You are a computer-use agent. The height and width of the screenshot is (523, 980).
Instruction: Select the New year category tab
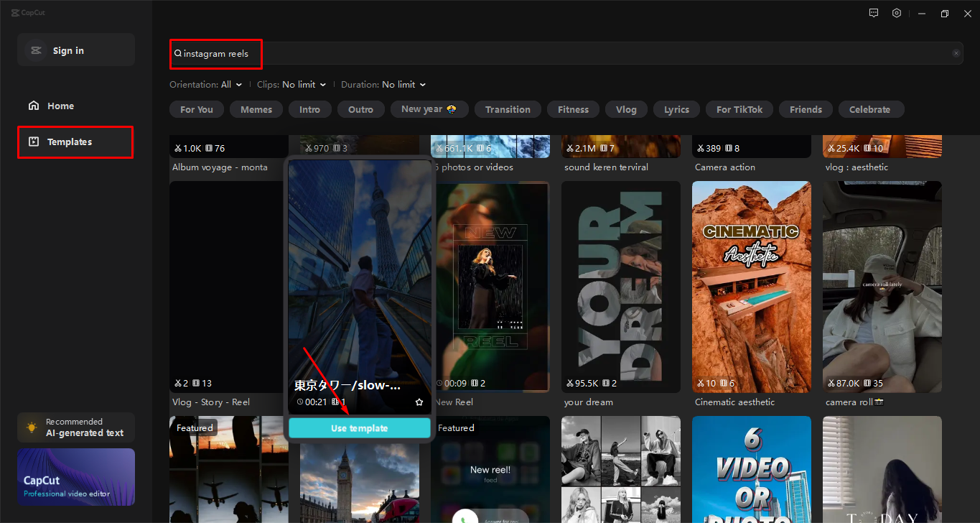429,109
